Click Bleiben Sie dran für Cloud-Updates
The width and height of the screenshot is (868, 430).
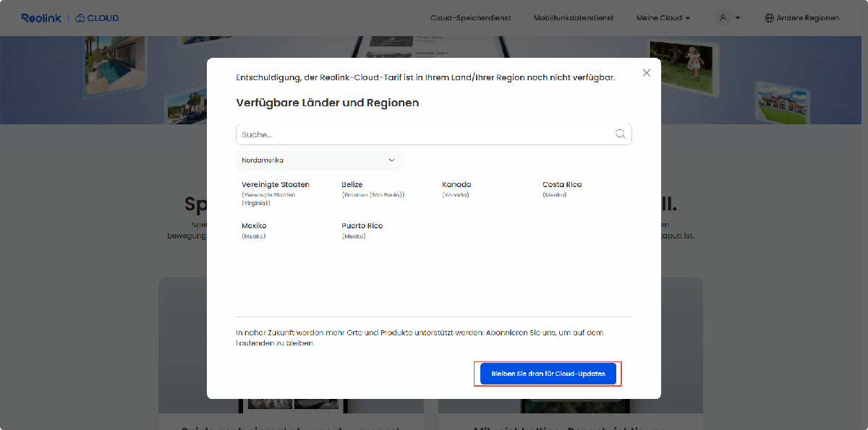point(548,374)
